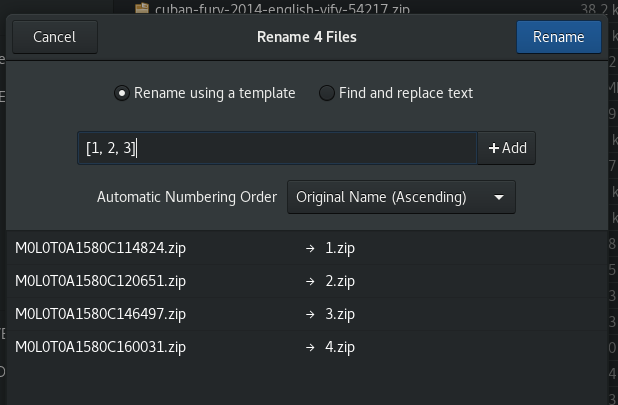The height and width of the screenshot is (405, 618).
Task: Click the Rename 4 Files dialog title
Action: [x=307, y=37]
